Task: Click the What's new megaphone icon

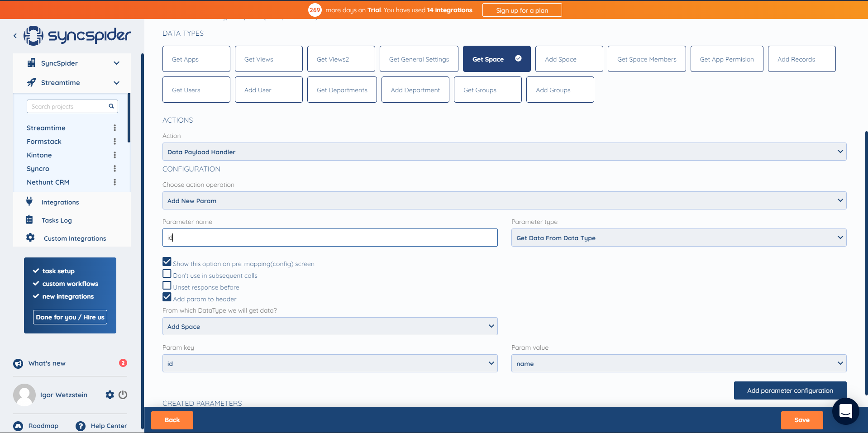Action: (18, 363)
